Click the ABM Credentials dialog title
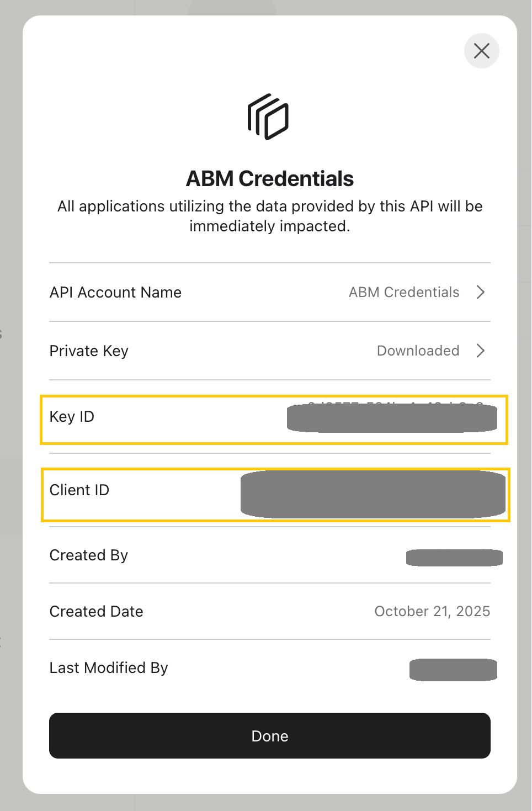This screenshot has width=532, height=811. coord(269,178)
